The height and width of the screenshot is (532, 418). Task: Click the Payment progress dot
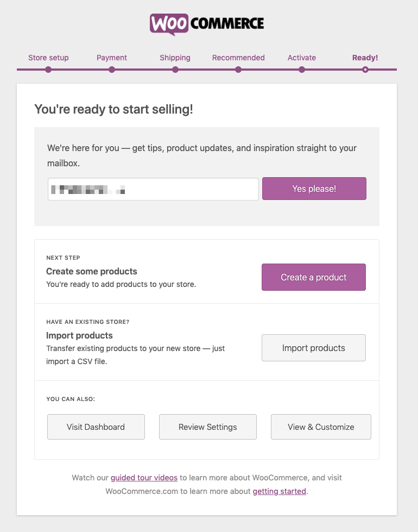[x=112, y=70]
